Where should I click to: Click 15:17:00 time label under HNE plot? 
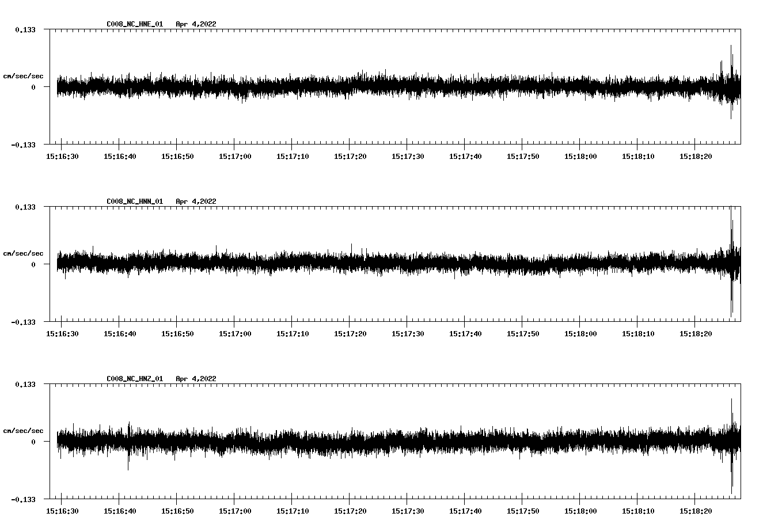235,157
